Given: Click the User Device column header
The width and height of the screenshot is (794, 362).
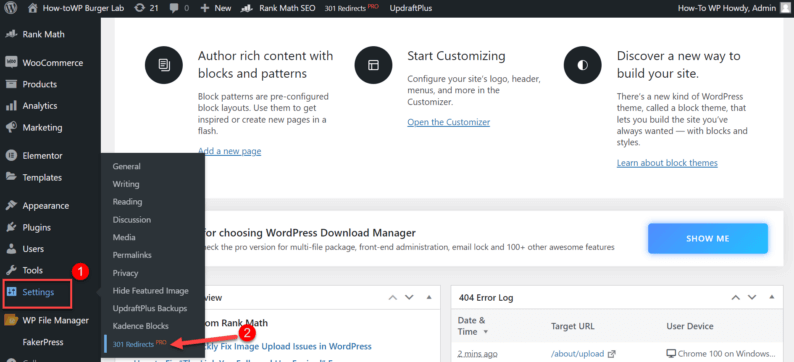Looking at the screenshot, I should point(690,326).
